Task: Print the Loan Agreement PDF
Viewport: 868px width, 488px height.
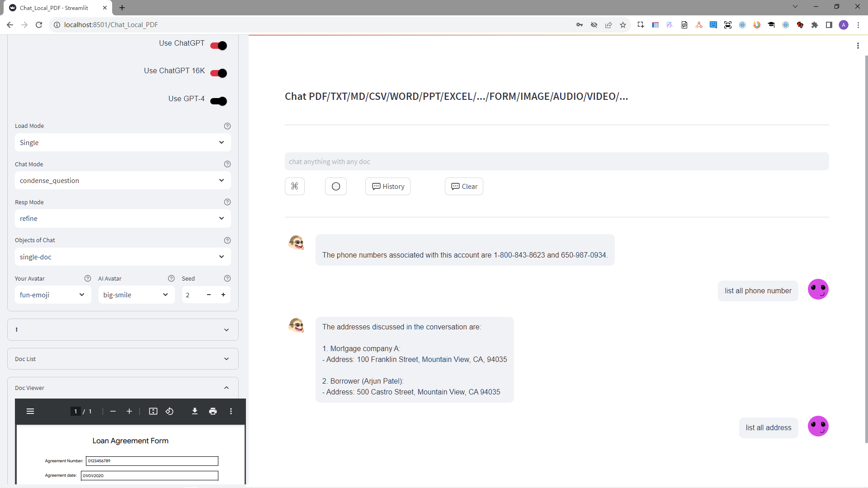Action: pyautogui.click(x=212, y=411)
